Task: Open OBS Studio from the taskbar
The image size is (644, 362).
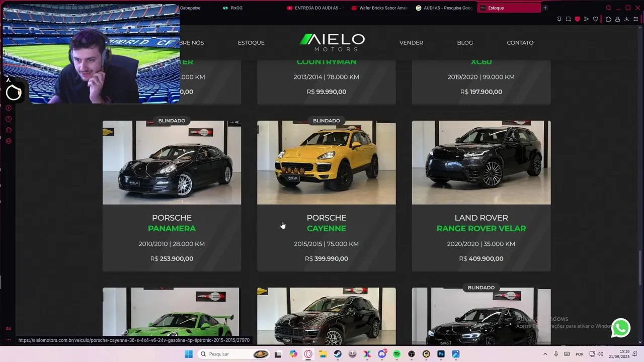Action: point(412,354)
